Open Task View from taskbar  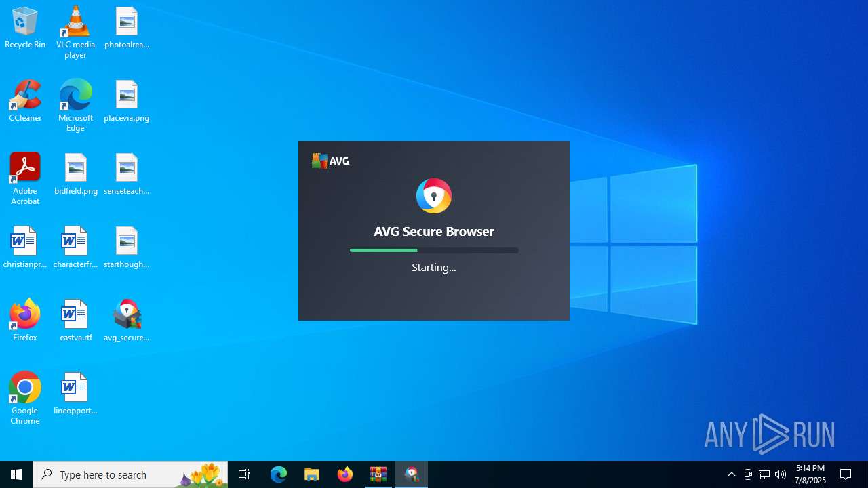[x=244, y=474]
